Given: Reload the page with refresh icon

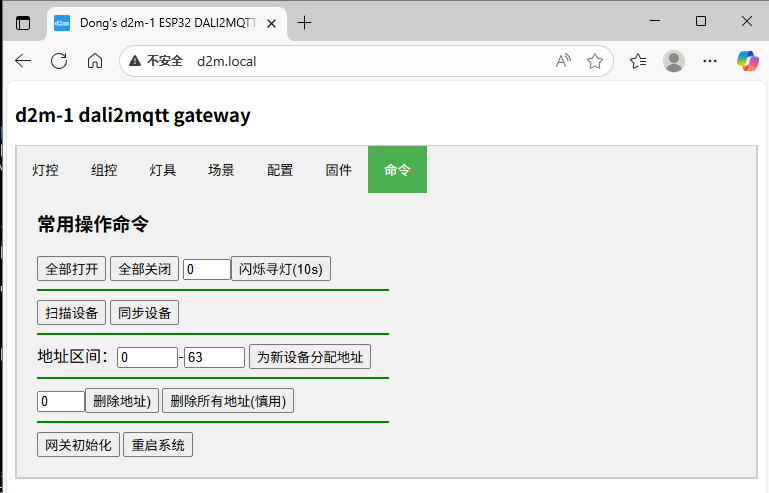Looking at the screenshot, I should pyautogui.click(x=59, y=61).
